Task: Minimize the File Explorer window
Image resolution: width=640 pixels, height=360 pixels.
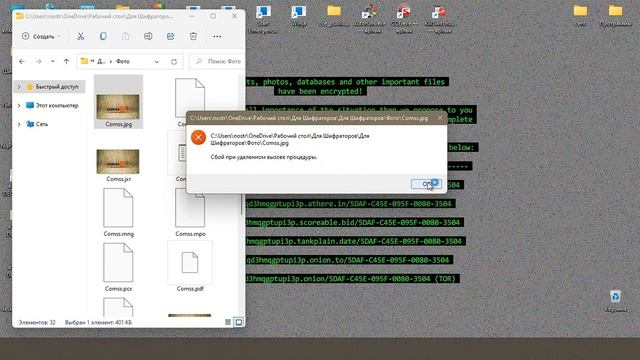Action: (192, 16)
